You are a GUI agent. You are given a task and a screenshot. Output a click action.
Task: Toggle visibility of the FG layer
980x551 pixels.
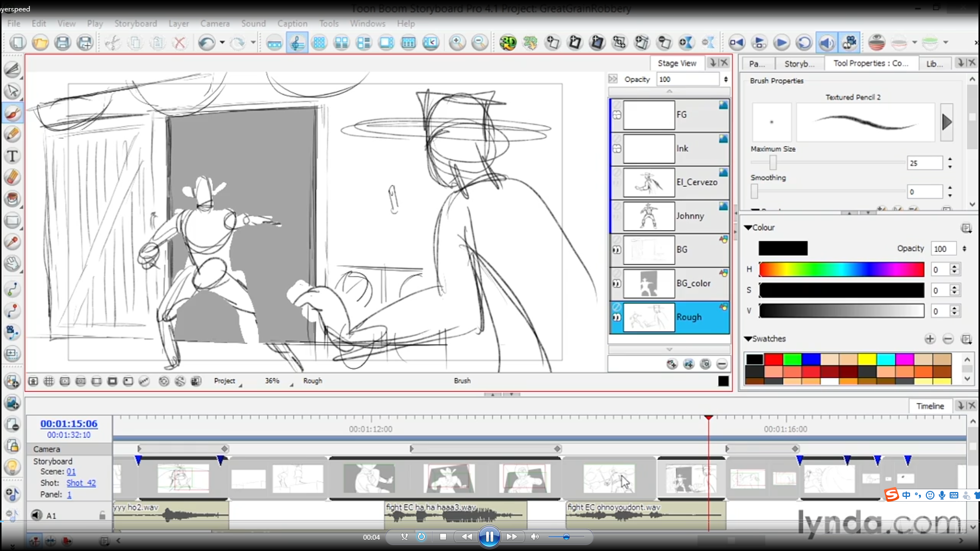617,115
